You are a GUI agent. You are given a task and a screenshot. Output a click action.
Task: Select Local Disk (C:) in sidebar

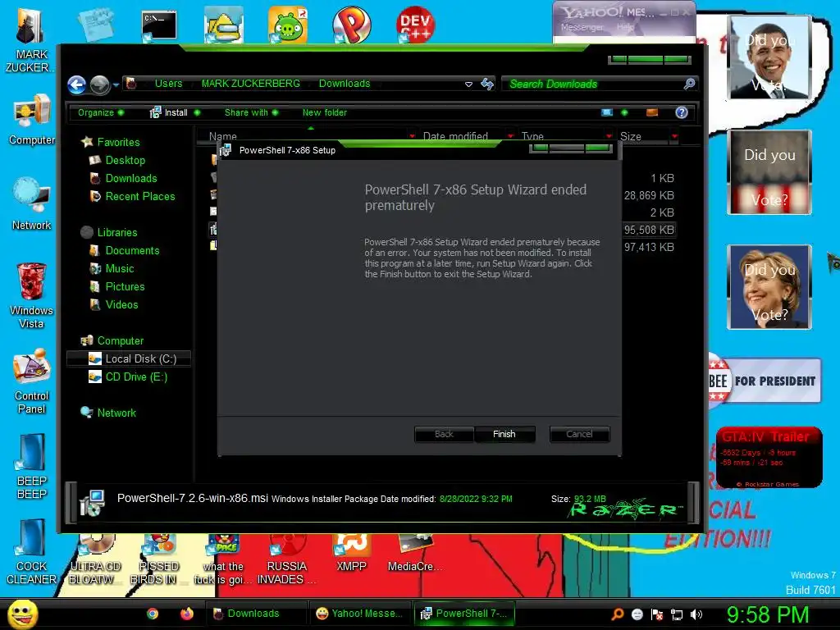129,359
